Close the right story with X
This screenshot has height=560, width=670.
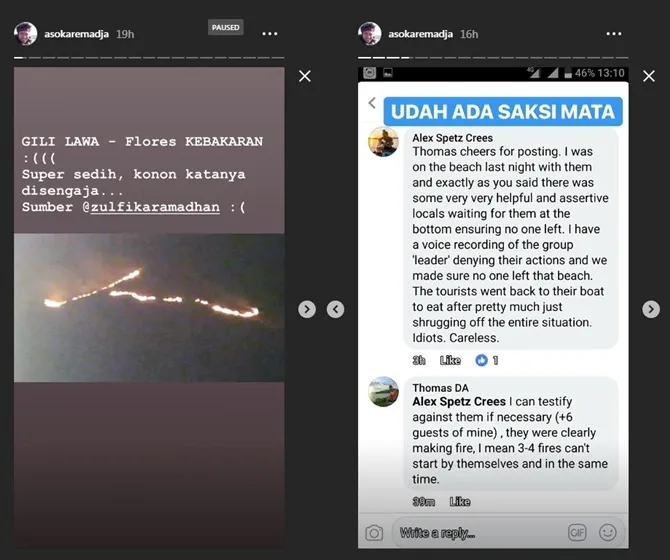pyautogui.click(x=649, y=76)
